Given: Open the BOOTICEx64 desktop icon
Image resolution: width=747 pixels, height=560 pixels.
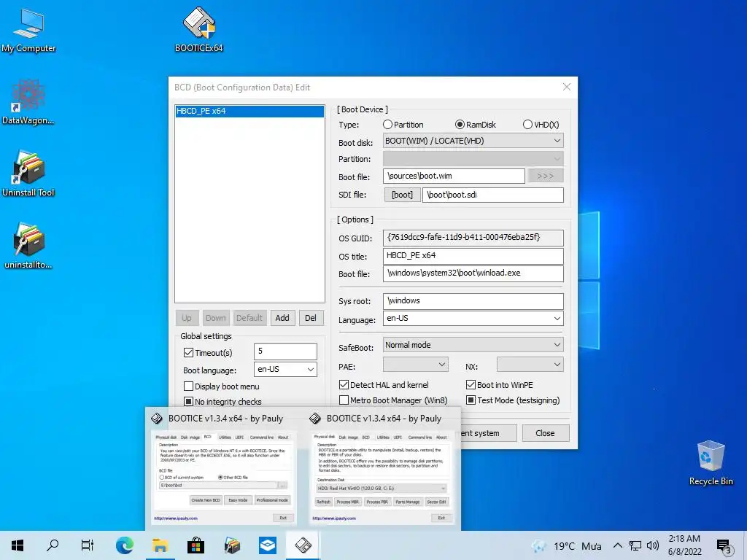Looking at the screenshot, I should pyautogui.click(x=199, y=29).
